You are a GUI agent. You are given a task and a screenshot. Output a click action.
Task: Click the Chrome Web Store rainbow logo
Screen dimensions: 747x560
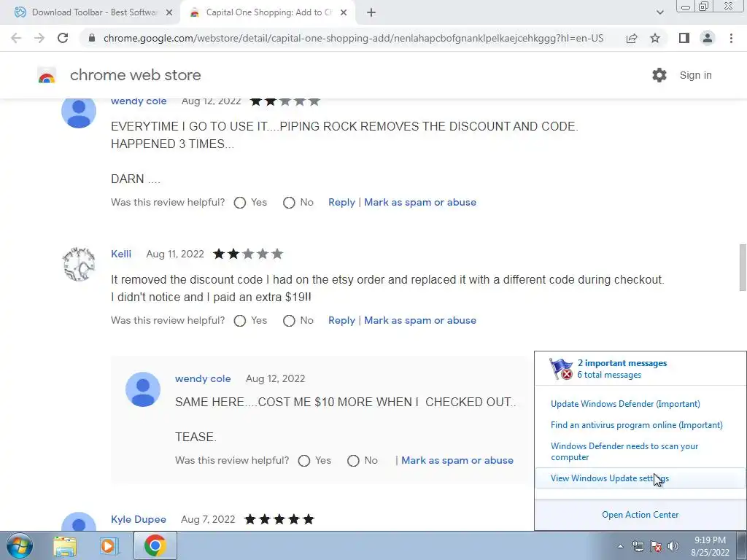47,75
